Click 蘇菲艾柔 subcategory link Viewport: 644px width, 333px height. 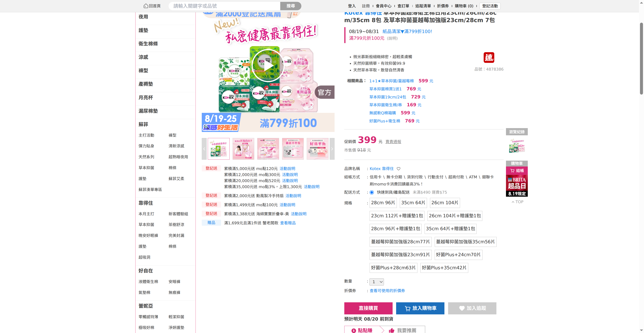click(176, 179)
